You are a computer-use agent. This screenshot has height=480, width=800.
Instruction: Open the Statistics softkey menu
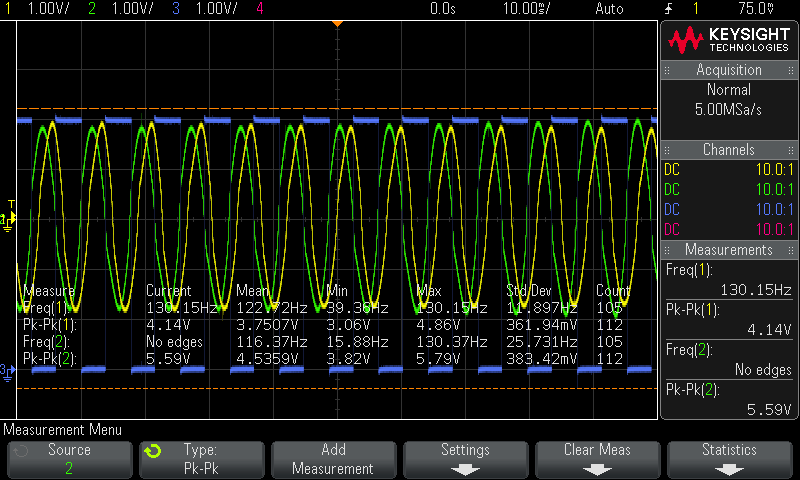730,459
